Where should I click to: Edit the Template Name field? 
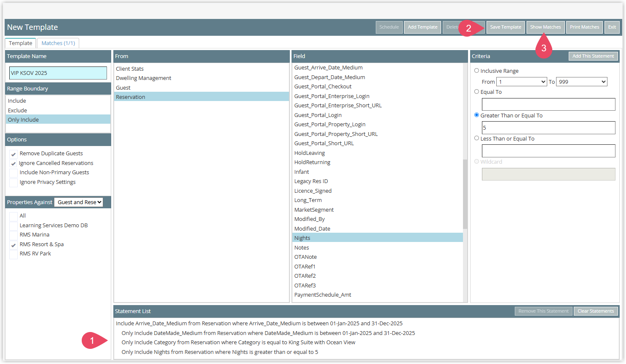tap(58, 73)
